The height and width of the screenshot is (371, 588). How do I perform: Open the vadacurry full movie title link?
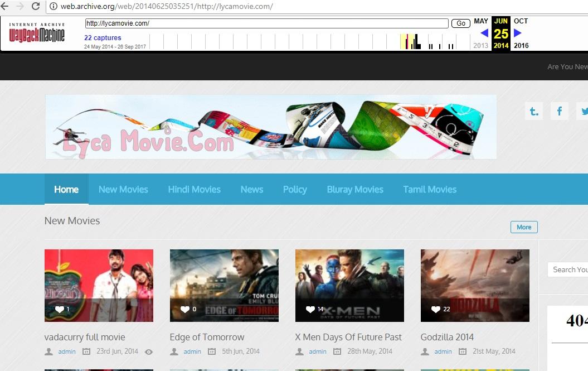tap(85, 337)
